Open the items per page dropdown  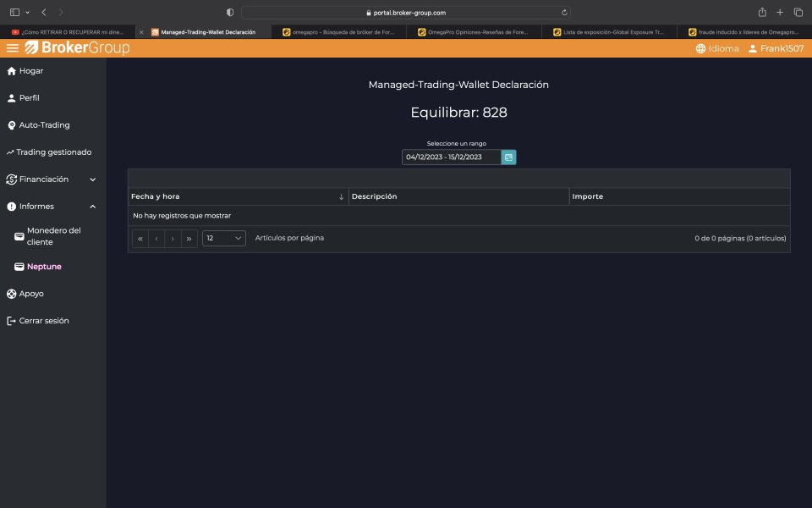point(224,239)
